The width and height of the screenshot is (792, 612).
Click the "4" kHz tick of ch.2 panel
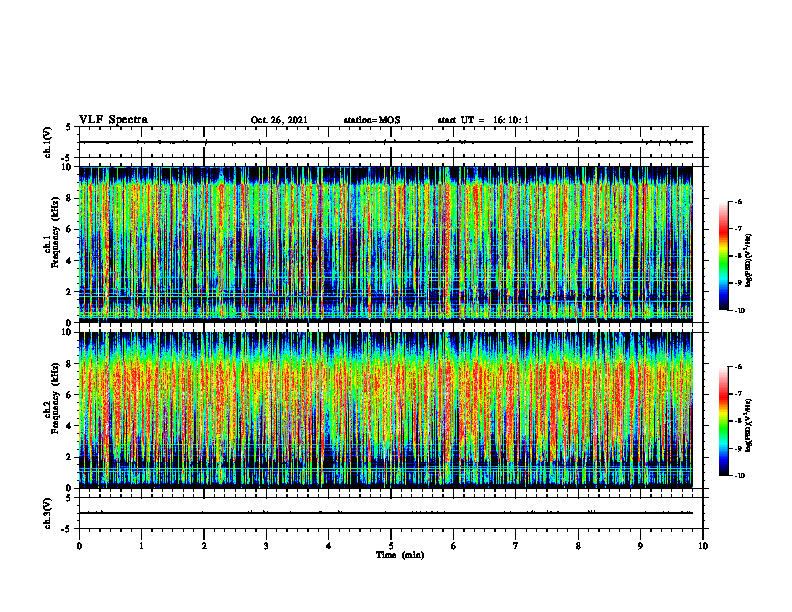click(69, 426)
